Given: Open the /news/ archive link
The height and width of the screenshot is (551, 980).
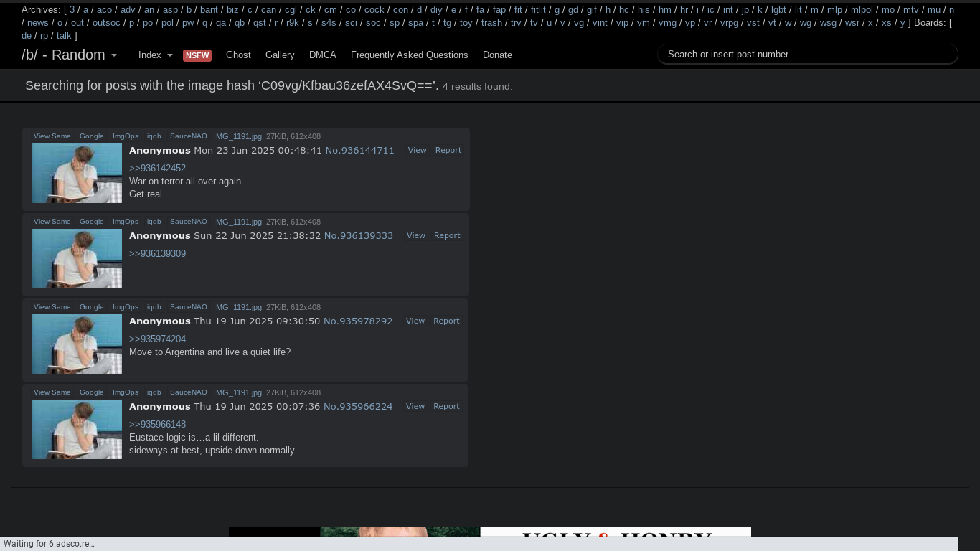Looking at the screenshot, I should tap(38, 23).
